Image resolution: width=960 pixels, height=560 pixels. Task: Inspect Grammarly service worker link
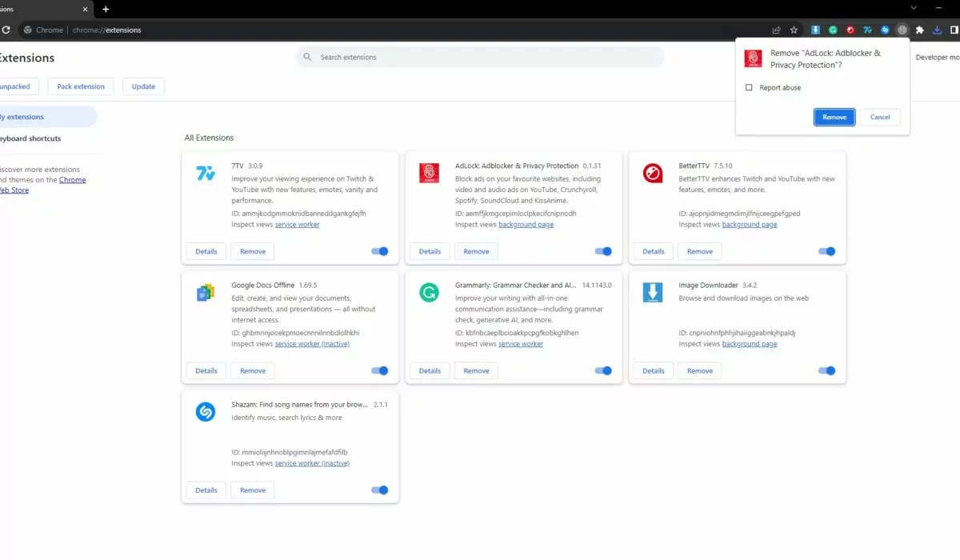521,344
